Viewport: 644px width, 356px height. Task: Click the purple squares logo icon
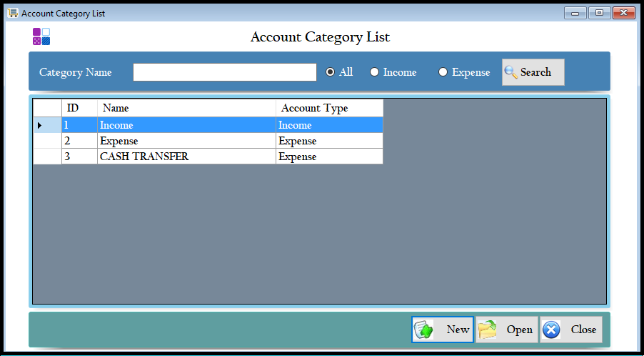pos(41,36)
